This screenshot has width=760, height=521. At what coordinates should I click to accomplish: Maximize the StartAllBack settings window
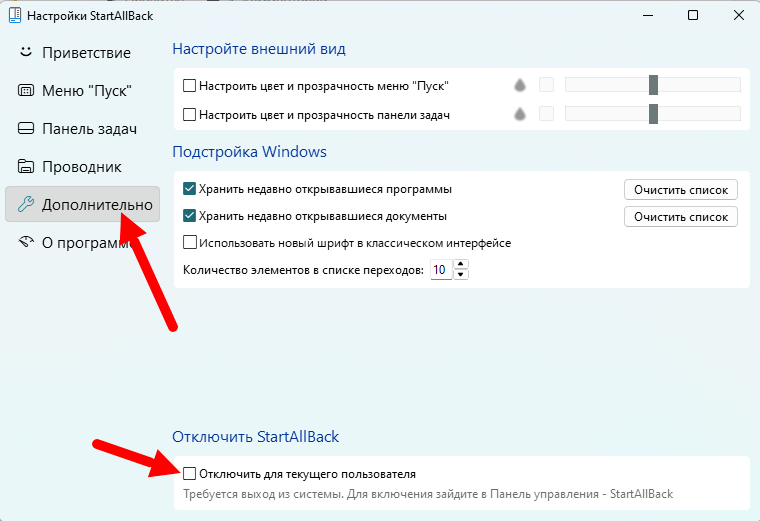(693, 16)
